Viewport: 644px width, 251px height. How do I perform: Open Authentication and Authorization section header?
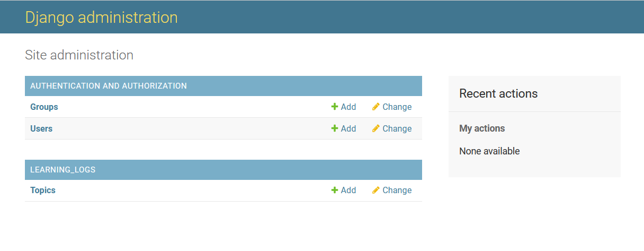pos(109,85)
